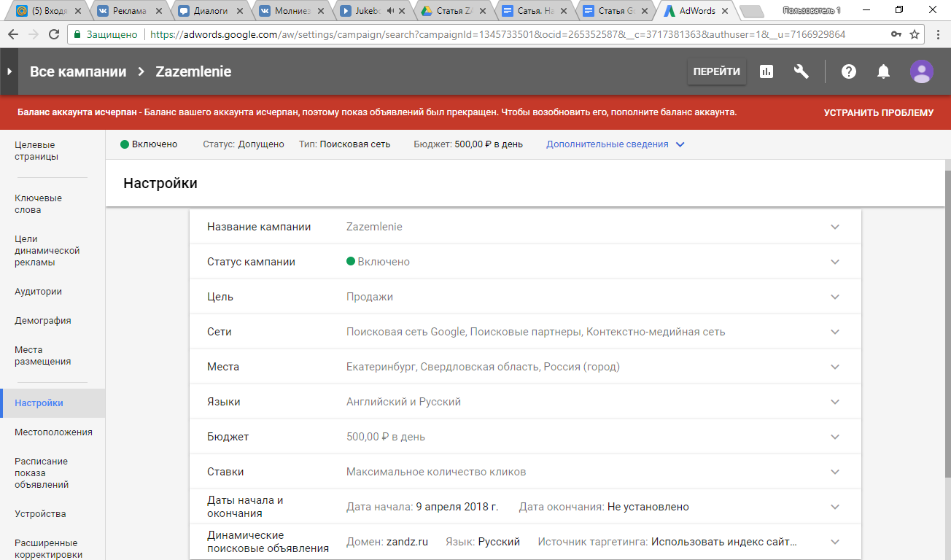951x560 pixels.
Task: Select Ключевые слова in the sidebar
Action: (39, 204)
